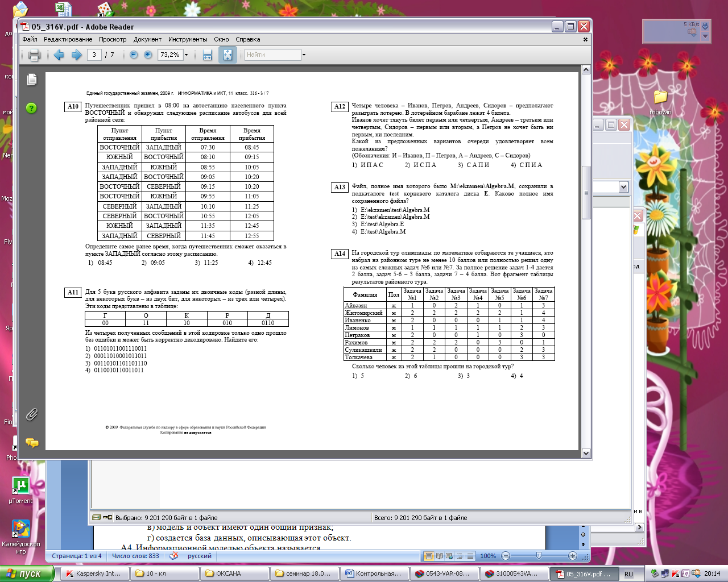The width and height of the screenshot is (728, 582).
Task: Click the zoom percentage field showing 73,2%
Action: 170,55
